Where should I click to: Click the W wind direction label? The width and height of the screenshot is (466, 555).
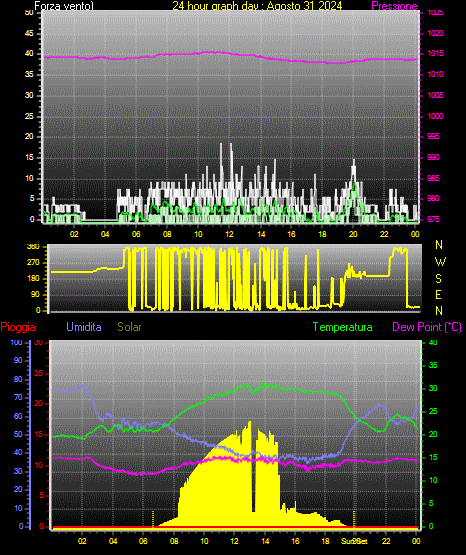[x=440, y=262]
